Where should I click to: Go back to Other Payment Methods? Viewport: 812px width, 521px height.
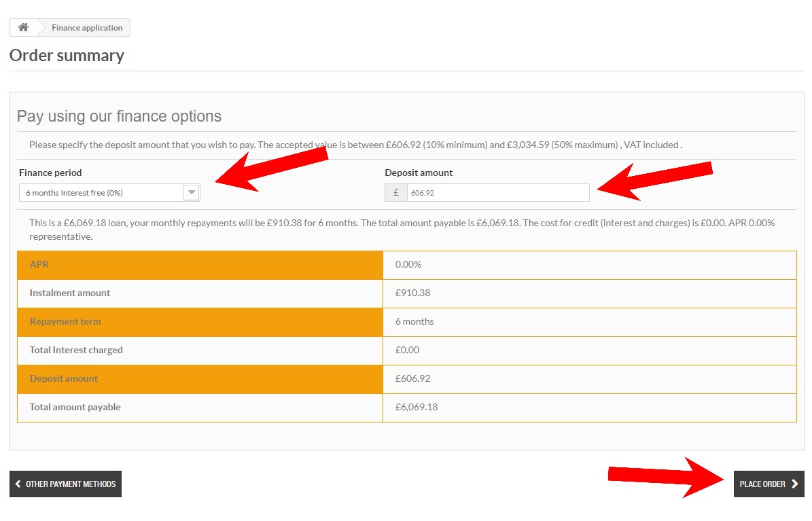point(65,484)
